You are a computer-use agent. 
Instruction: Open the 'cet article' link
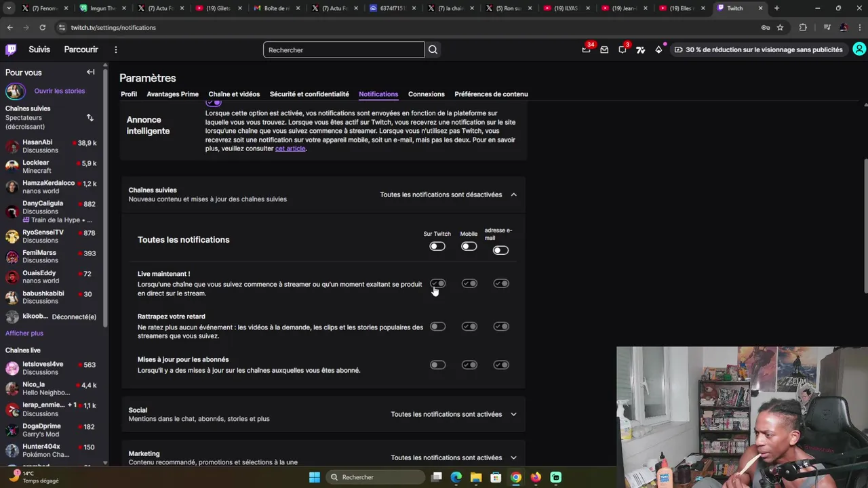pos(290,148)
